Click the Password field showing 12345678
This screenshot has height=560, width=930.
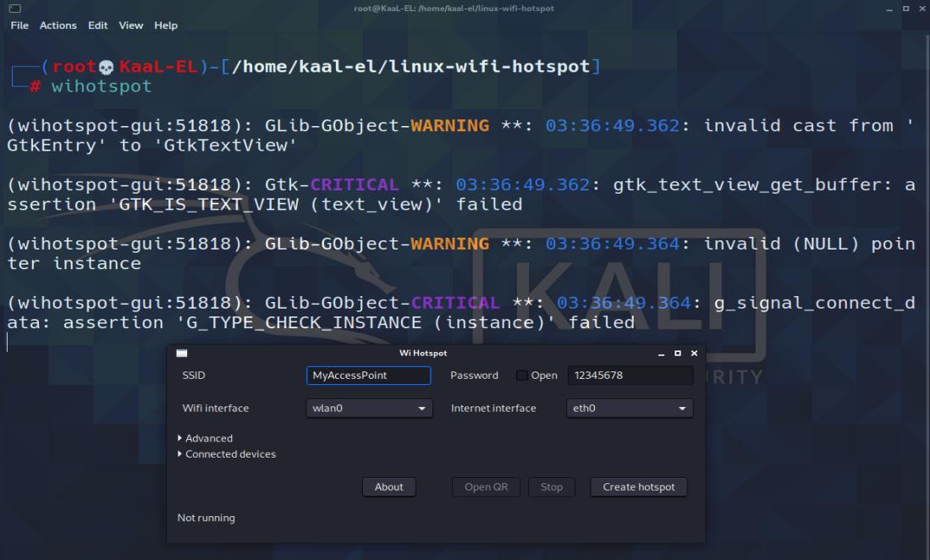coord(630,376)
